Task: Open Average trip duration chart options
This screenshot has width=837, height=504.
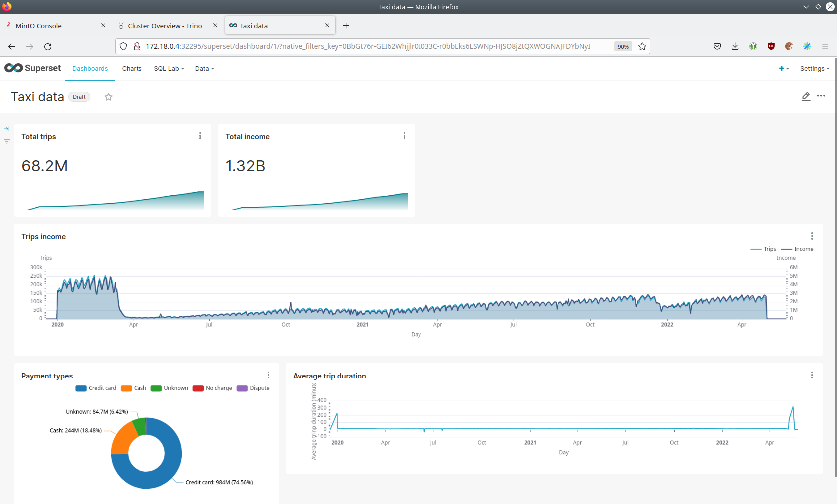Action: pos(812,376)
